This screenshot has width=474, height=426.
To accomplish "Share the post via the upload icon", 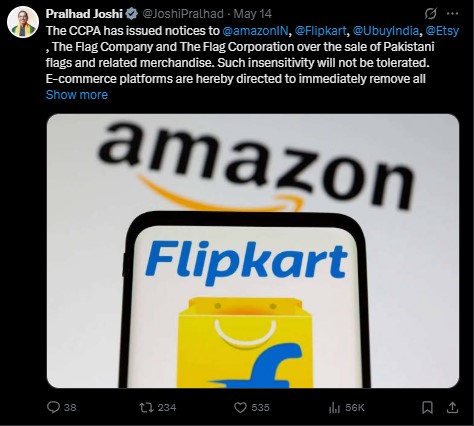I will pos(452,407).
